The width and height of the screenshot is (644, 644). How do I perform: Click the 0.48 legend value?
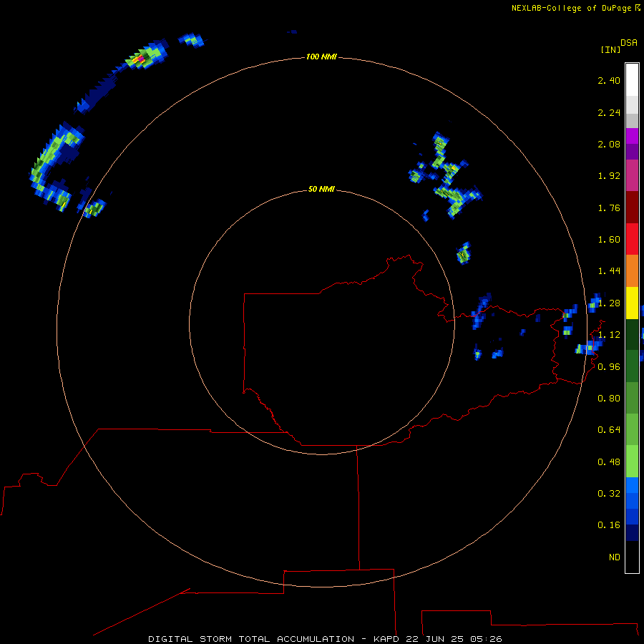pyautogui.click(x=609, y=462)
